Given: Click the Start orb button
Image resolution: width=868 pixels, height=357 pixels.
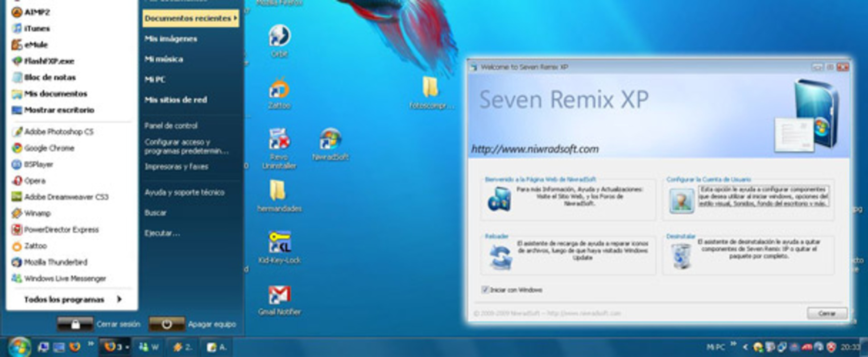Looking at the screenshot, I should point(19,347).
